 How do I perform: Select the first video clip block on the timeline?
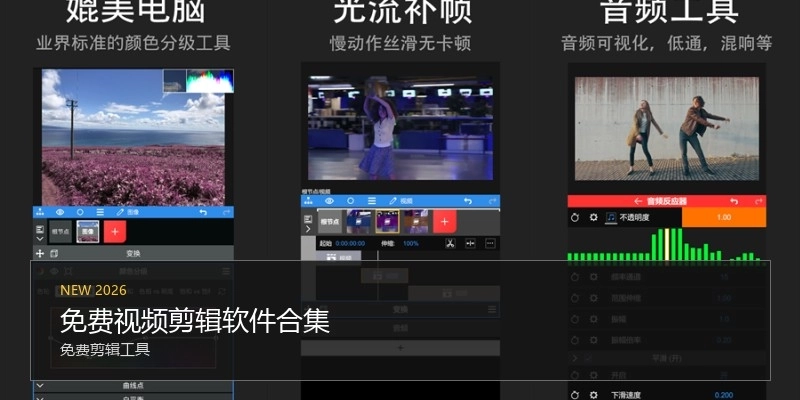click(339, 258)
